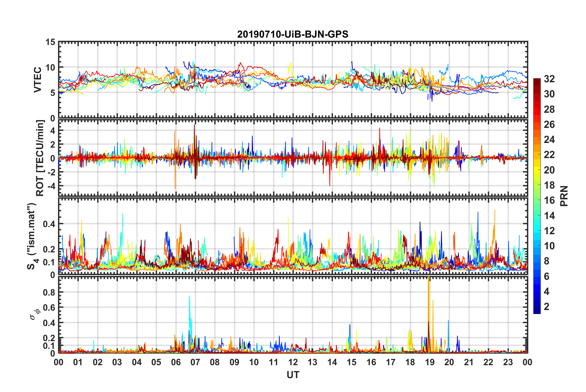Click x-axis hour label 15
The image size is (586, 392).
coord(352,362)
